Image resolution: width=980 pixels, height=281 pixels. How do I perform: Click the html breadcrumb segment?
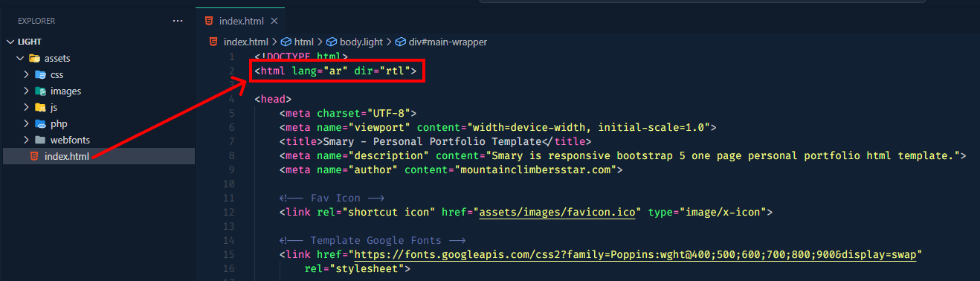coord(303,42)
